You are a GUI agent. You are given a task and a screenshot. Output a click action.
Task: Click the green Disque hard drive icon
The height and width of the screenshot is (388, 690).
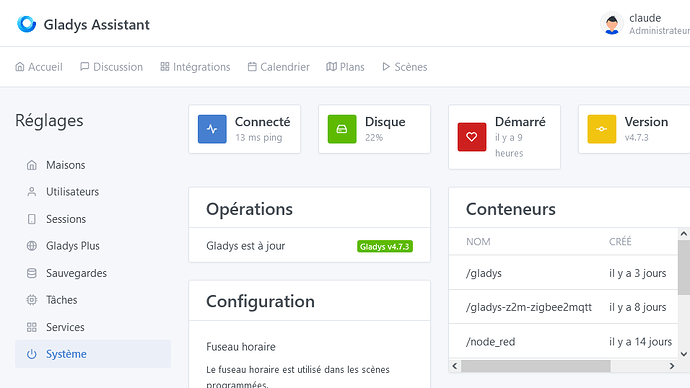coord(342,129)
